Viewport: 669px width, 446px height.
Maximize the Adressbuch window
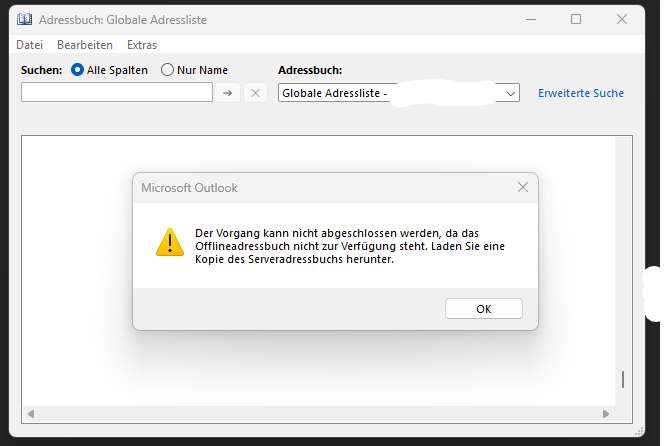click(576, 19)
